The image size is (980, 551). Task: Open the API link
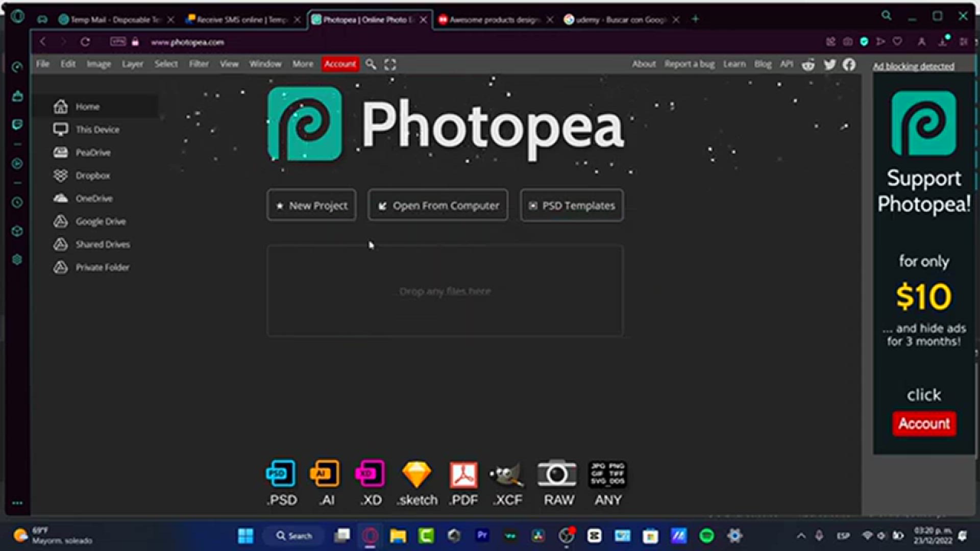787,64
